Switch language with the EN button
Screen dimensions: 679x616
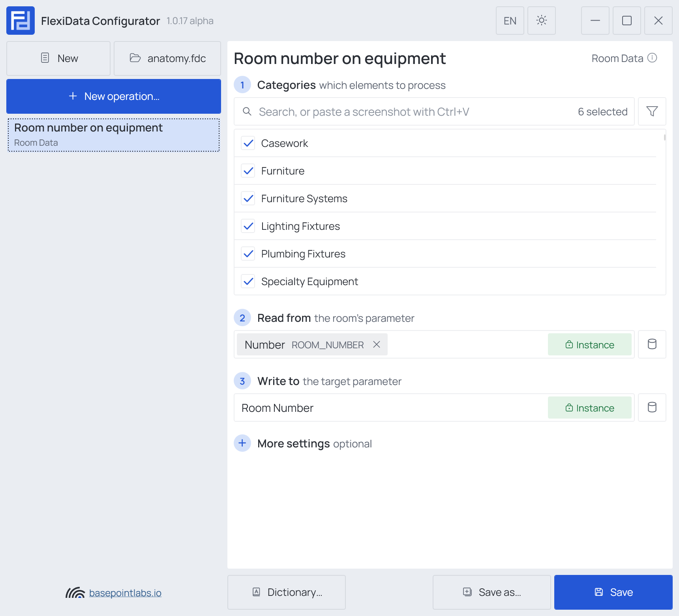510,21
